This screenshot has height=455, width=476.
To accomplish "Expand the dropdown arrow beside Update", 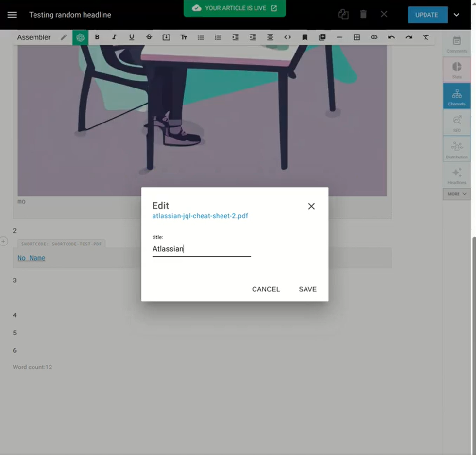I will [456, 15].
